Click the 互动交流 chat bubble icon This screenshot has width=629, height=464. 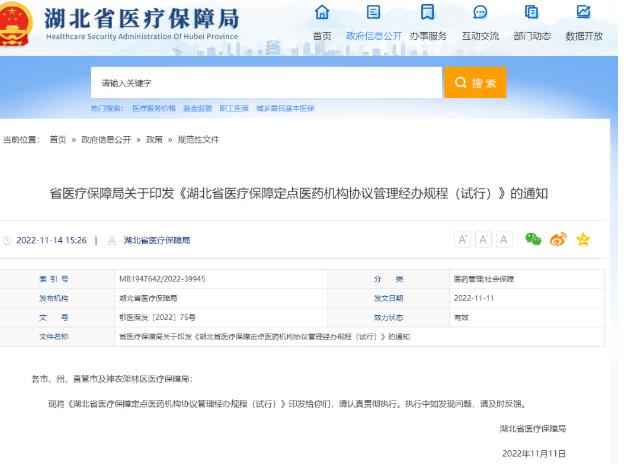tap(479, 13)
